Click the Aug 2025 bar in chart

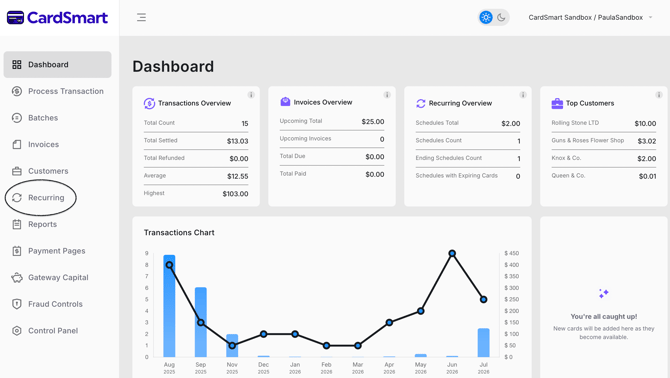pos(169,306)
